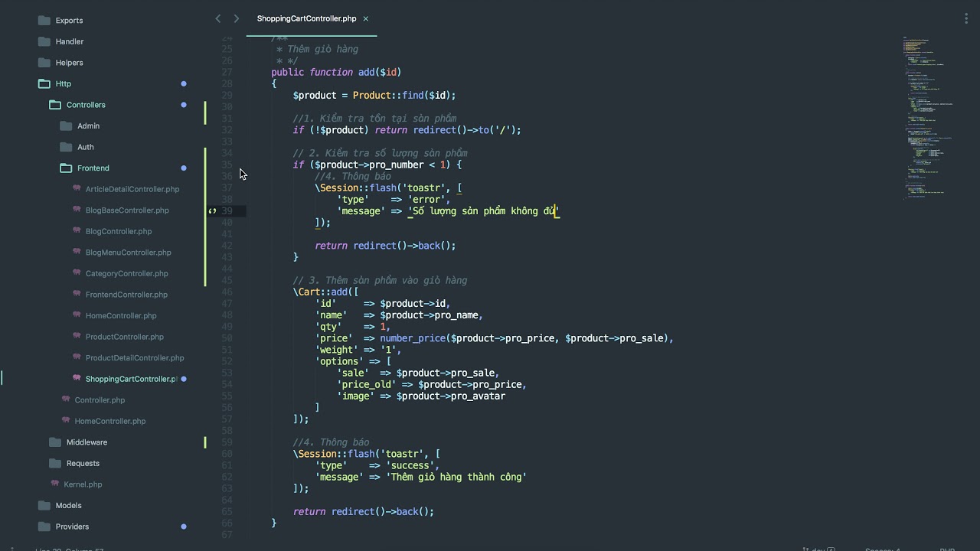Click the FrontendController.php file icon

[77, 294]
